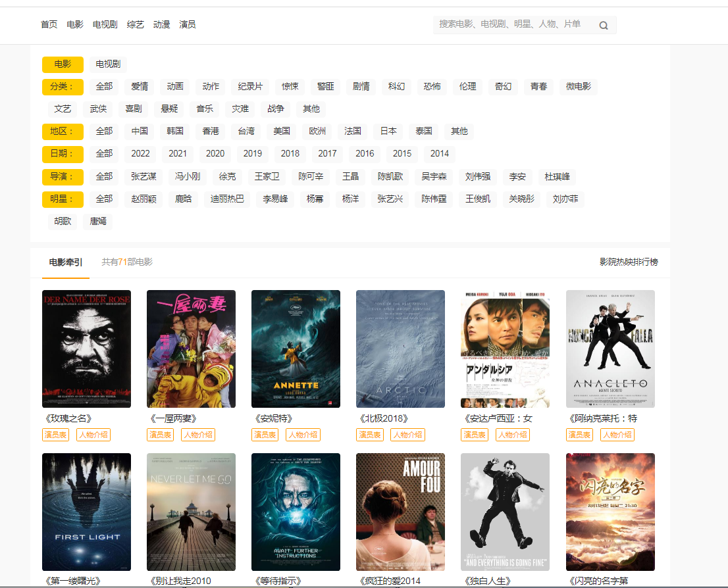
Task: Open 综艺 in top navigation
Action: tap(136, 25)
